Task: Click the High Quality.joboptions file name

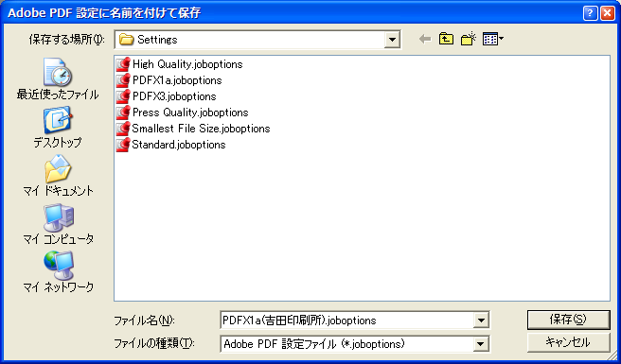Action: click(187, 64)
